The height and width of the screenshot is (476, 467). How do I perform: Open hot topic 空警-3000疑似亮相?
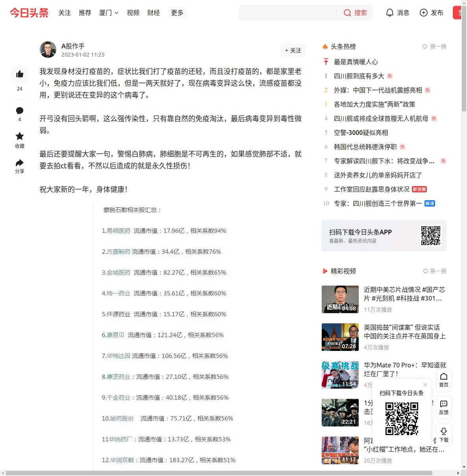tap(361, 133)
